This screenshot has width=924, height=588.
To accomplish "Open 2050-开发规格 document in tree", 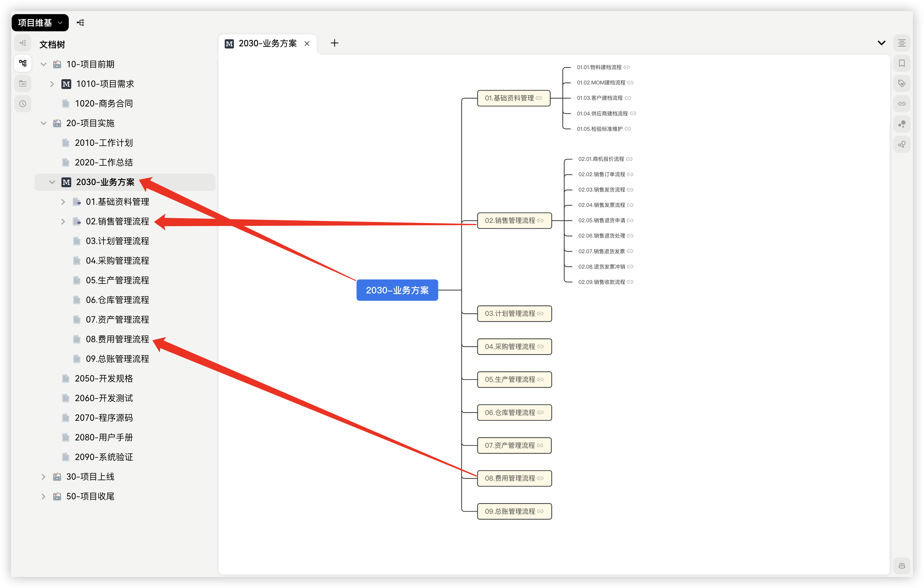I will pyautogui.click(x=104, y=379).
